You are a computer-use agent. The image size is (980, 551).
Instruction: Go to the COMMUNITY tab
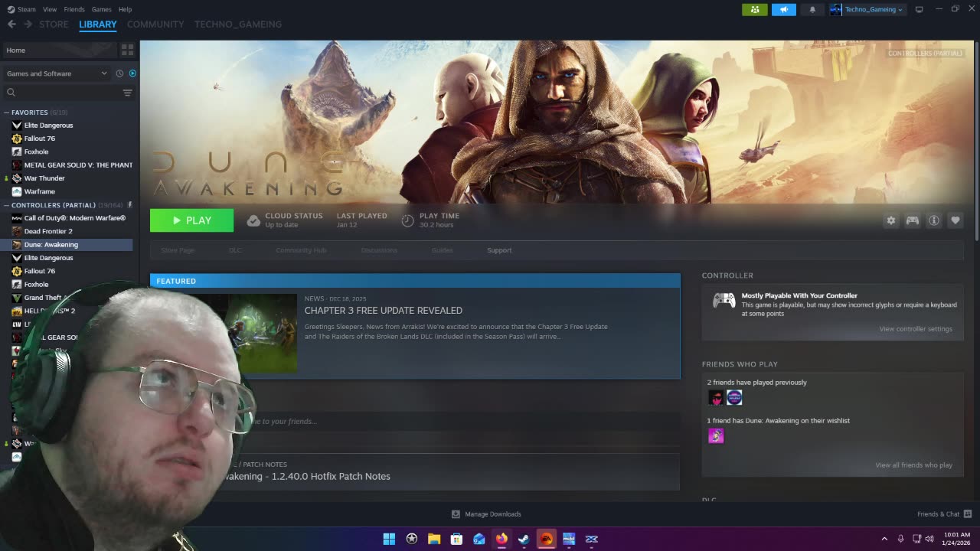pos(155,24)
